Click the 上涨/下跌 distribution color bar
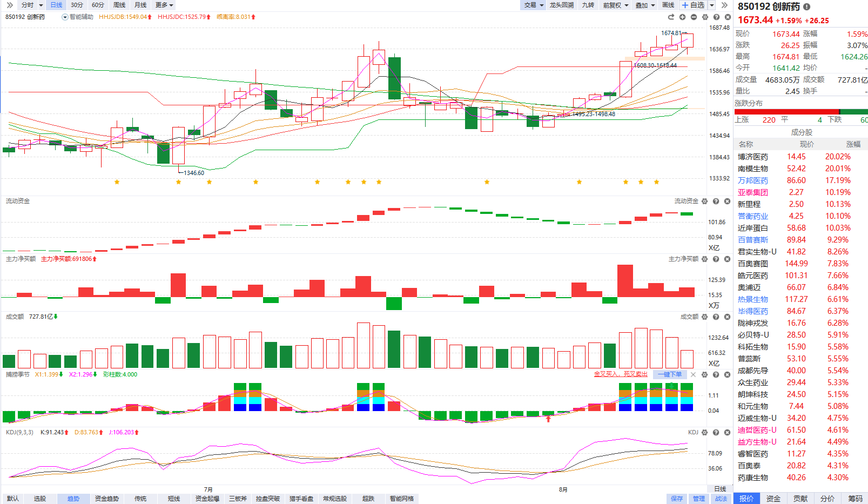 click(x=801, y=112)
